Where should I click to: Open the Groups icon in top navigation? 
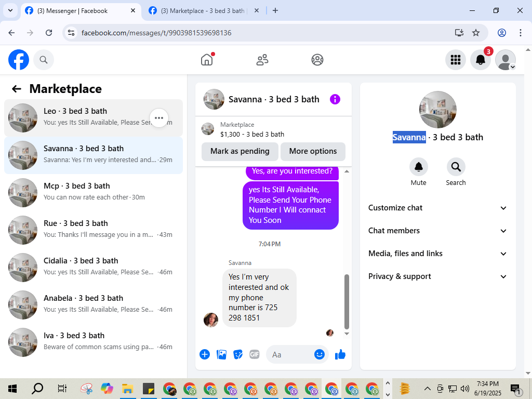(317, 60)
